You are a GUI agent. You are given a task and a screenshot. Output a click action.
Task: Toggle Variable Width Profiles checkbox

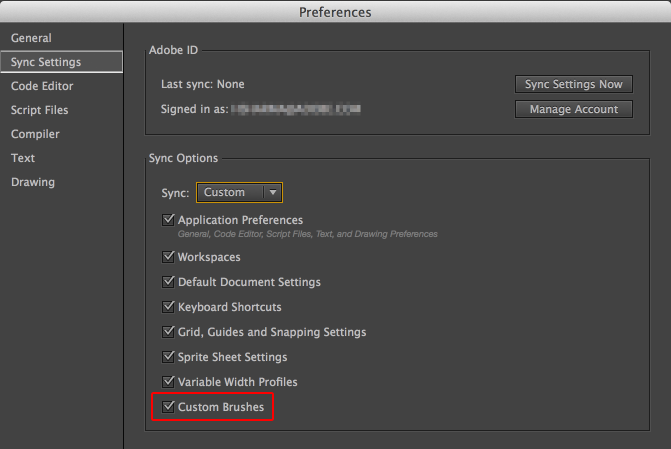[168, 382]
